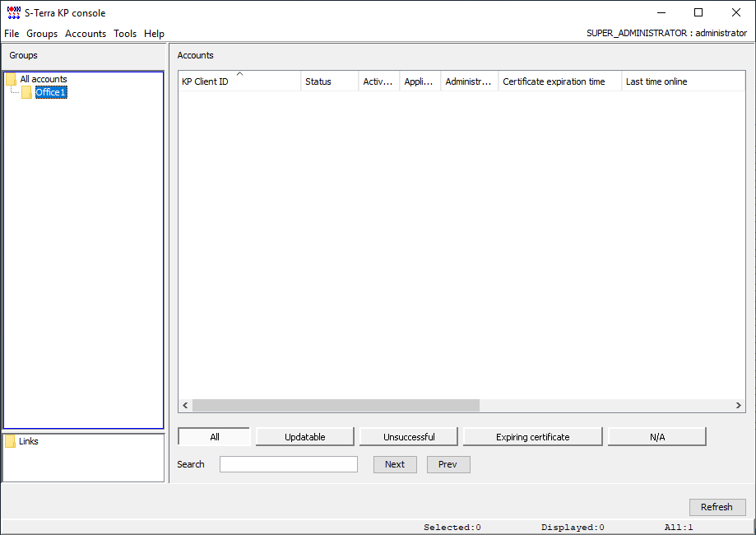Open the Accounts menu
The image size is (756, 535).
click(86, 33)
